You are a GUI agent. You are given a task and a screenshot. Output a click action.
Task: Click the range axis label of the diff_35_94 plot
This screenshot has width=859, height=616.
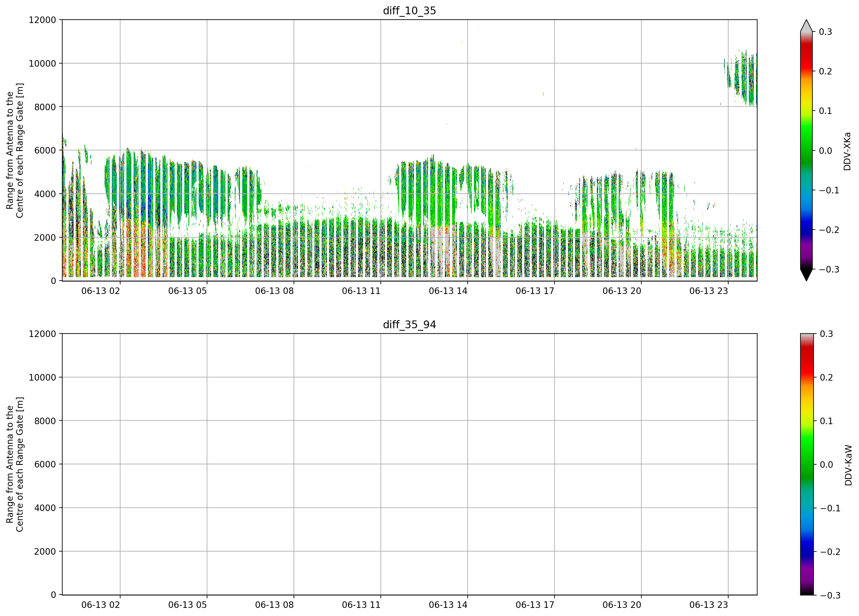click(x=15, y=464)
